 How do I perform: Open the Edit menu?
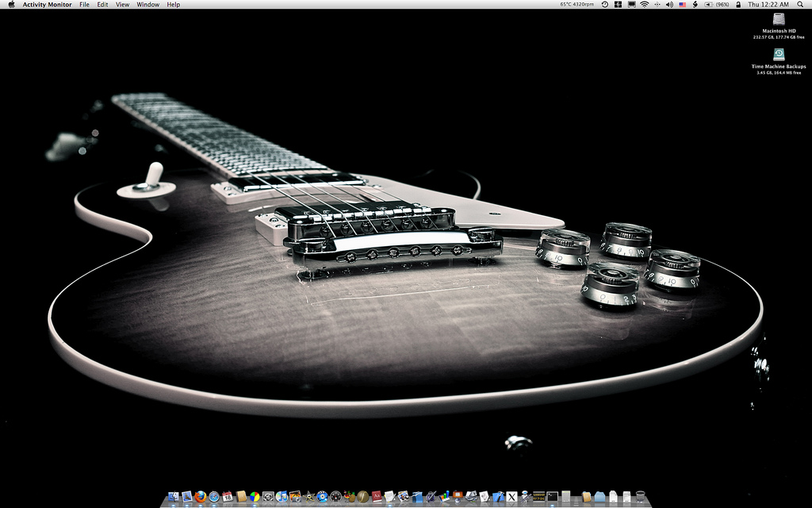click(x=102, y=4)
